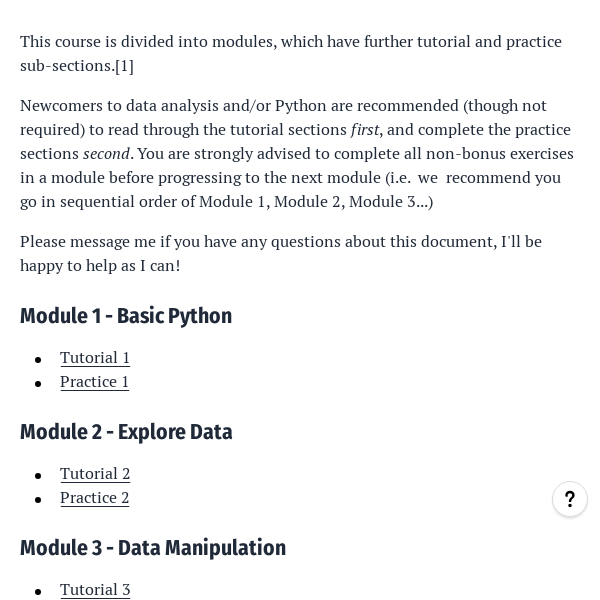The image size is (600, 600).
Task: Click the bullet beside Practice 1
Action: tap(38, 383)
